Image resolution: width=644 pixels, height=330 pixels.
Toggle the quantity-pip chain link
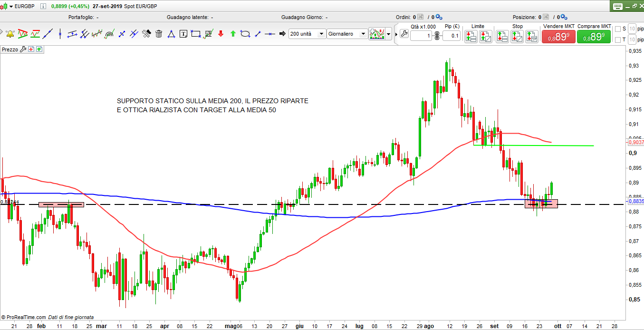437,36
